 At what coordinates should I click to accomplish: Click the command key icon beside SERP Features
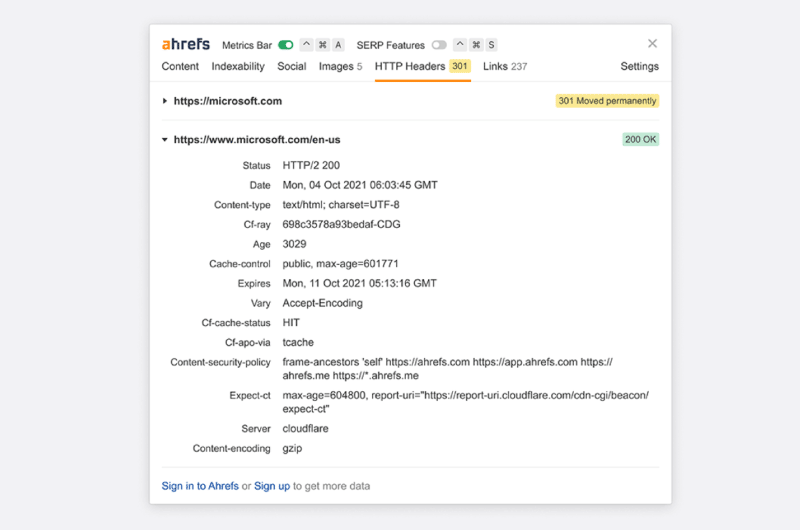476,45
